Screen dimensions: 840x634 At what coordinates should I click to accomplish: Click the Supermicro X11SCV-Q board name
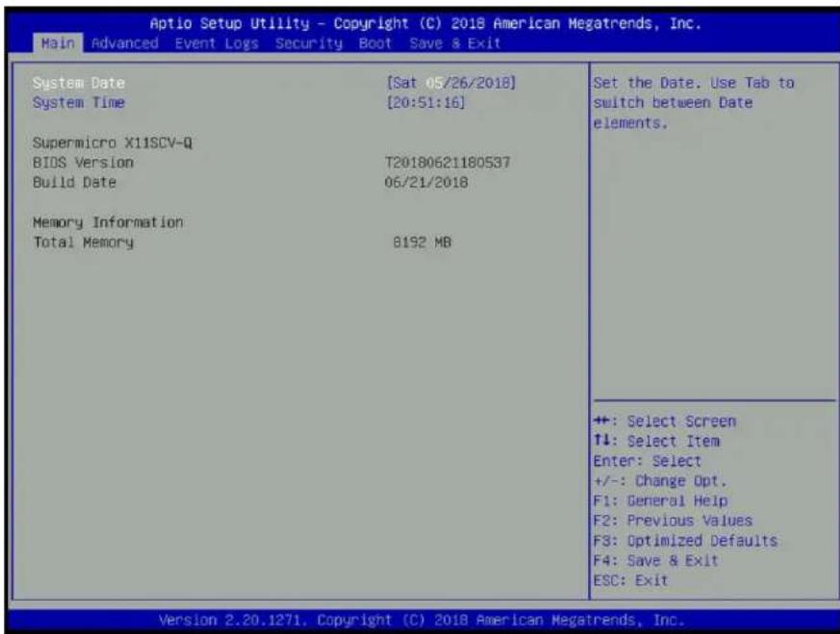[113, 143]
